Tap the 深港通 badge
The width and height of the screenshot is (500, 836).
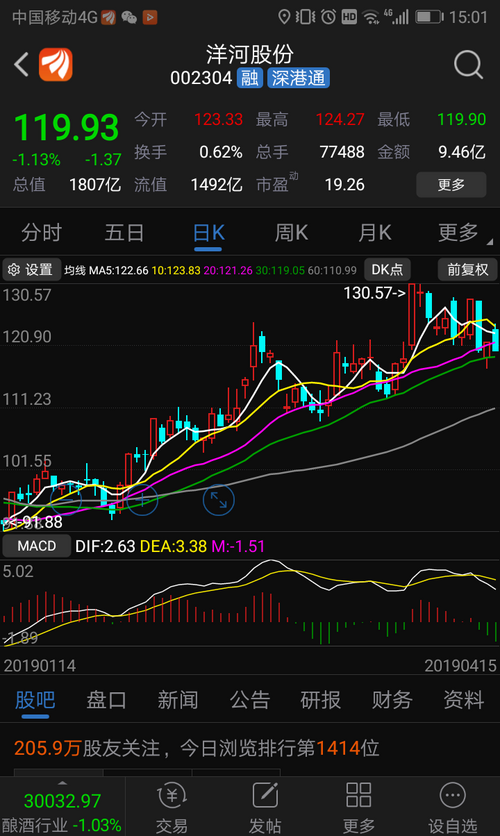coord(298,78)
